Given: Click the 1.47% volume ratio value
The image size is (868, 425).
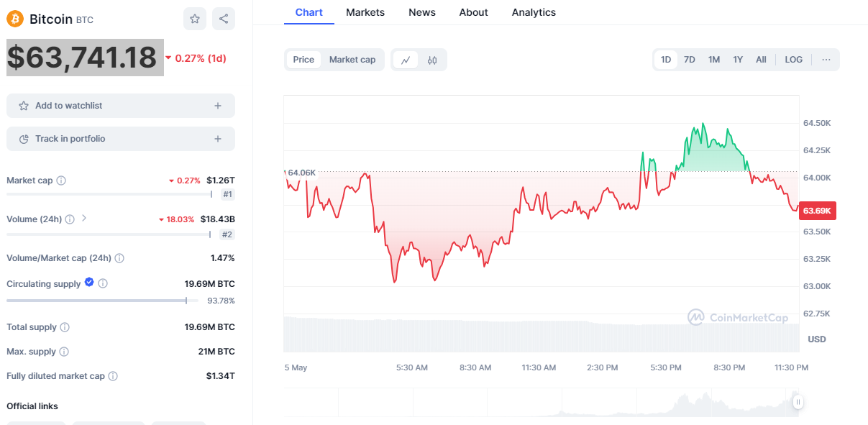Looking at the screenshot, I should (x=222, y=258).
